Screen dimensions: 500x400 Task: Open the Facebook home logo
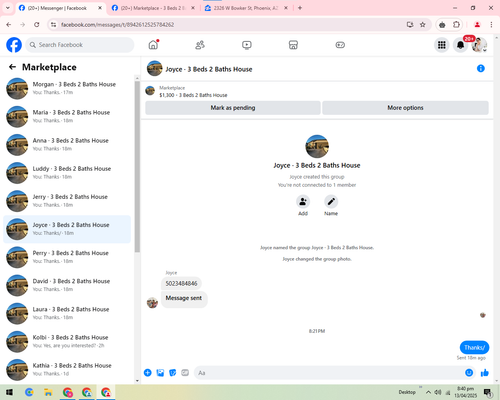(14, 45)
